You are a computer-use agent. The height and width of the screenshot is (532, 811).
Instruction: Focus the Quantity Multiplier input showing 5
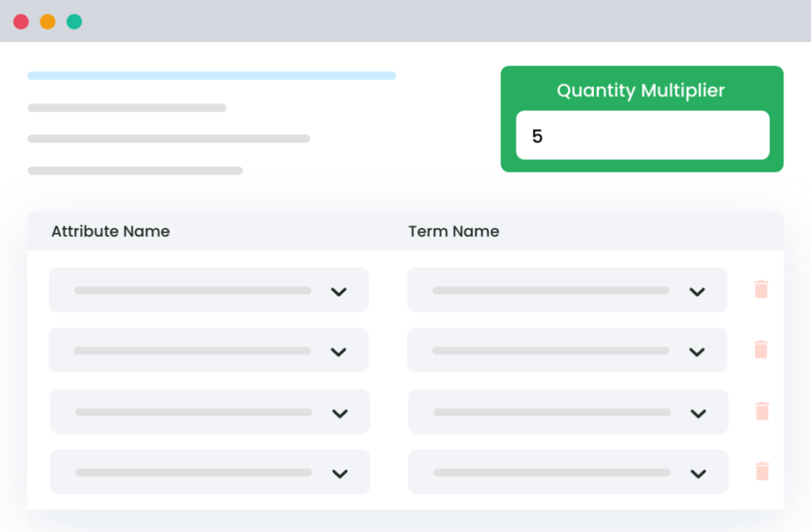642,135
